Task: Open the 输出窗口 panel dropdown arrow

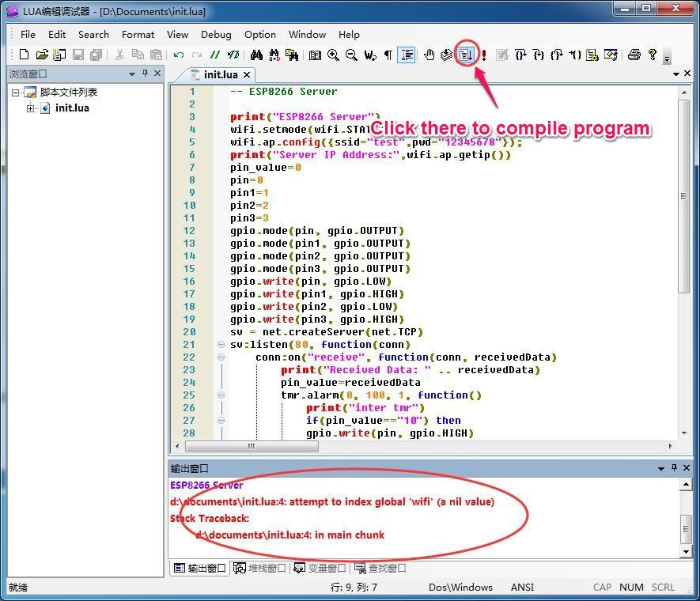Action: 661,468
